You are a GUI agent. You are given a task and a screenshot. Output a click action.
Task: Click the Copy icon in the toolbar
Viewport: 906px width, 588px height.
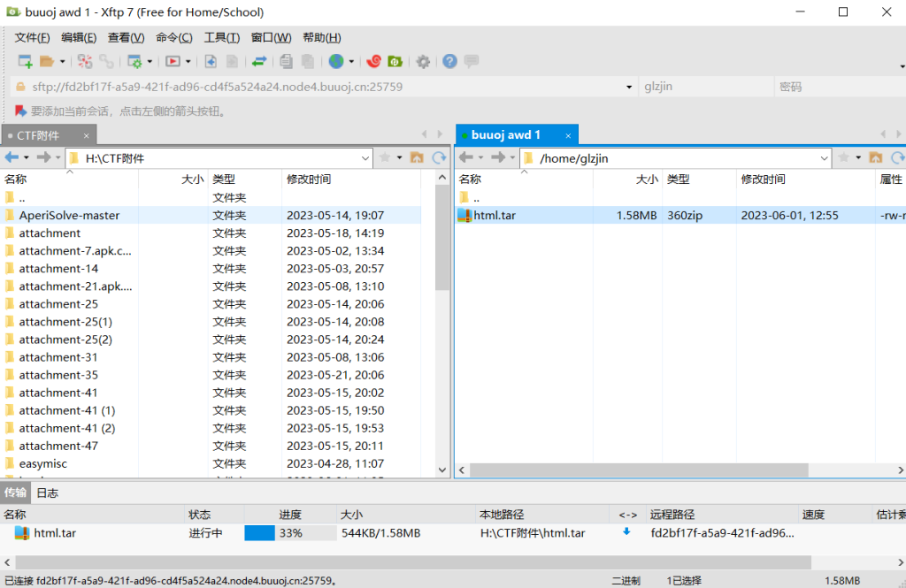click(285, 61)
